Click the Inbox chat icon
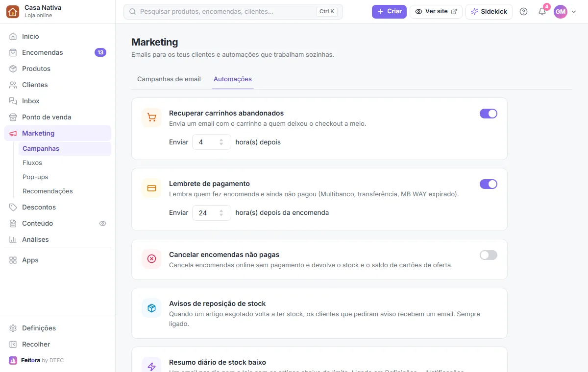588x372 pixels. coord(13,101)
